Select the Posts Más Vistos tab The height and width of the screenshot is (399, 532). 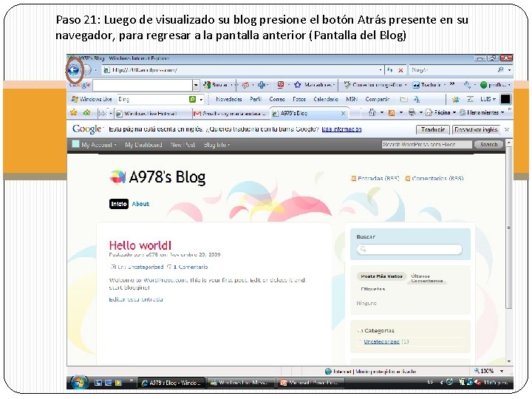point(382,276)
